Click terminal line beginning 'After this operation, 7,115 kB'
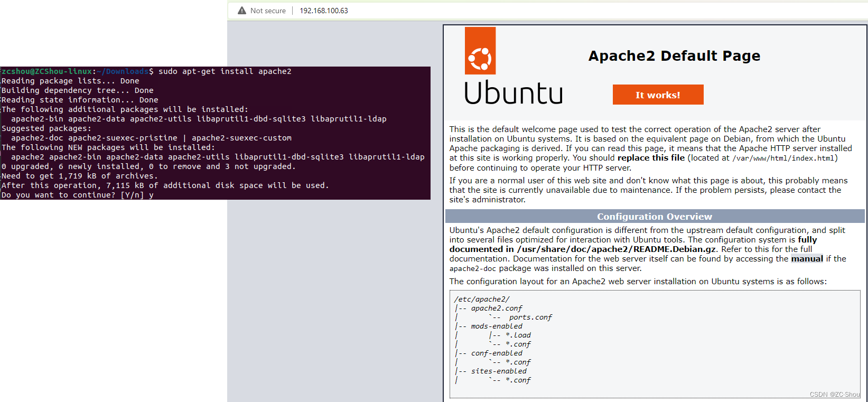 click(x=165, y=185)
